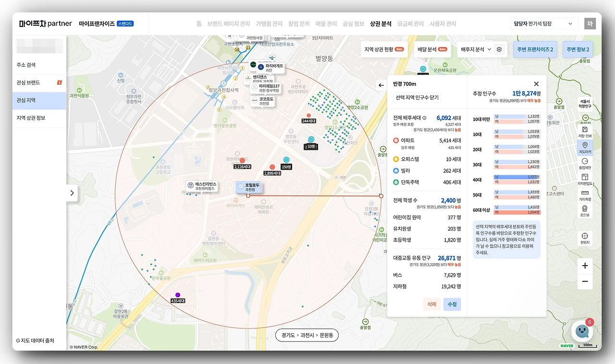615x364 pixels.
Task: Click the info icon beside 전체 배후세대
Action: [424, 118]
